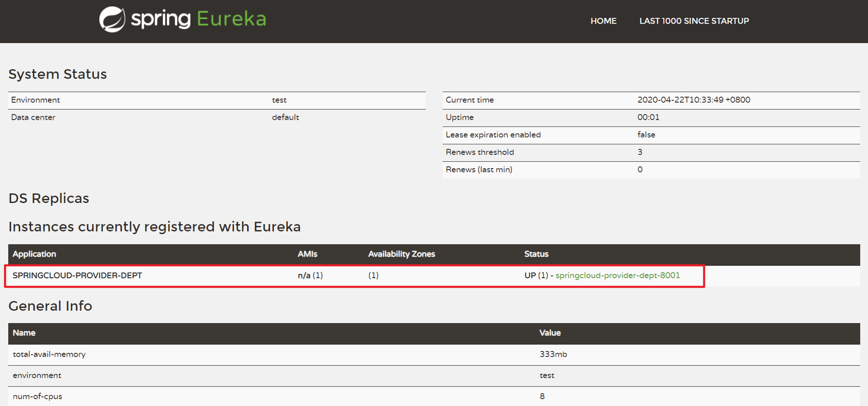Viewport: 868px width, 406px height.
Task: Select the Uptime label
Action: pos(460,117)
